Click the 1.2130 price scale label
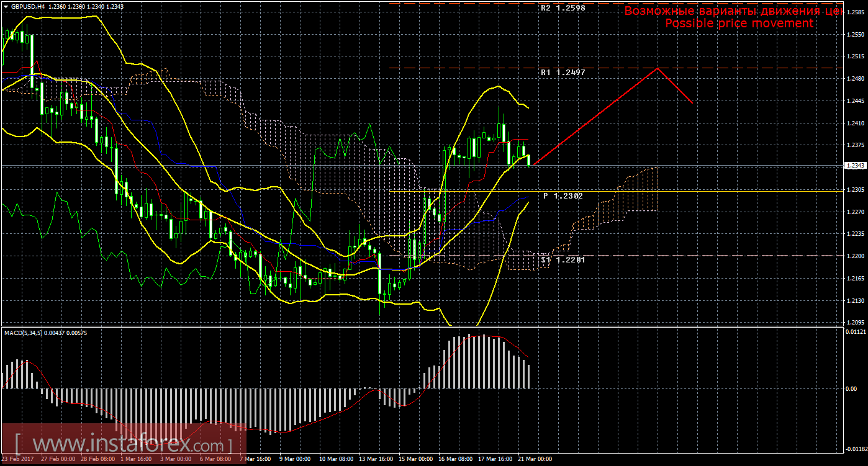This screenshot has width=868, height=466. tap(856, 301)
